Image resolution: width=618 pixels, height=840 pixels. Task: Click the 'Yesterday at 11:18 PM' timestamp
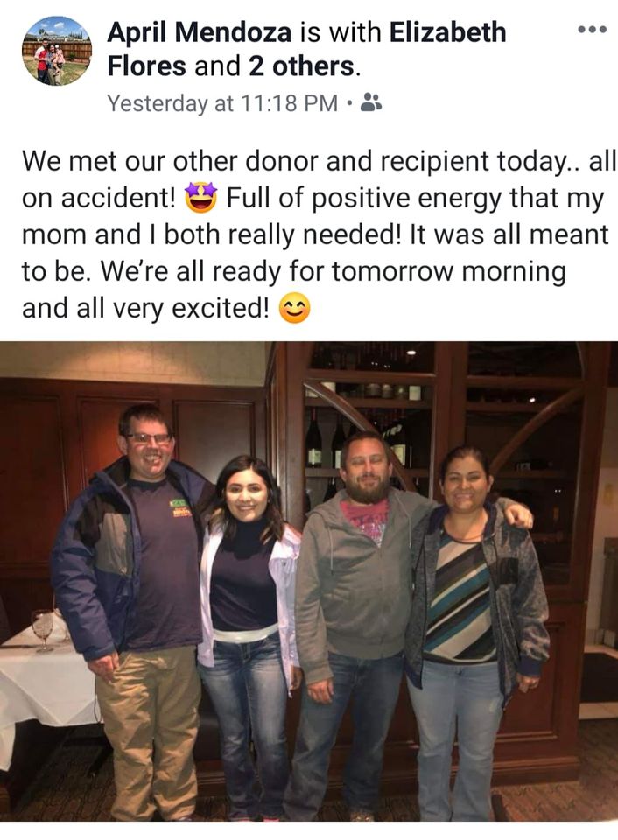pyautogui.click(x=222, y=103)
